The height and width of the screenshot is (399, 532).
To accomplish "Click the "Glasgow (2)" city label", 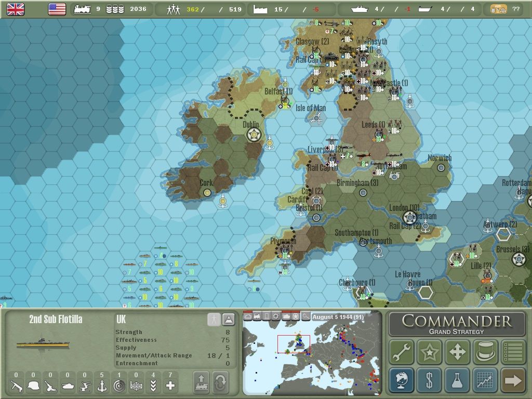I will pos(312,42).
